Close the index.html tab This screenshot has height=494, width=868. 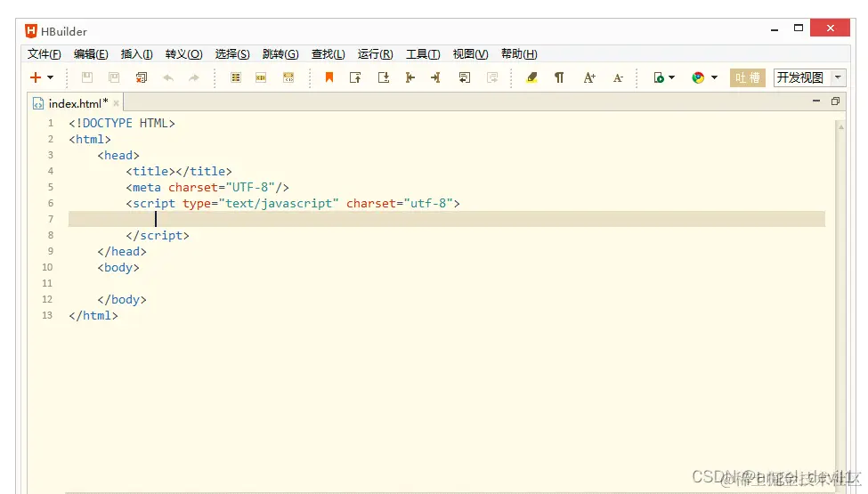click(117, 103)
